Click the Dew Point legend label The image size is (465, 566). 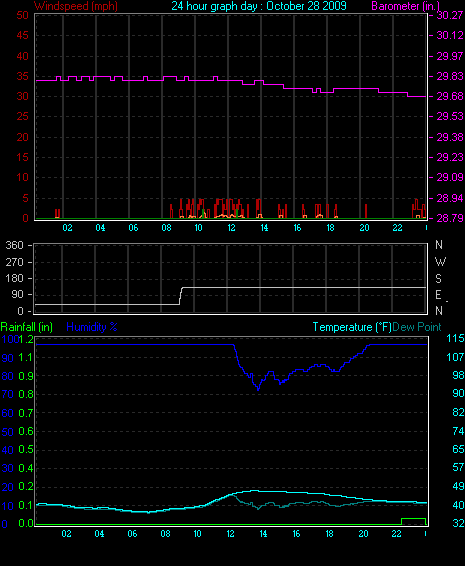coord(417,327)
